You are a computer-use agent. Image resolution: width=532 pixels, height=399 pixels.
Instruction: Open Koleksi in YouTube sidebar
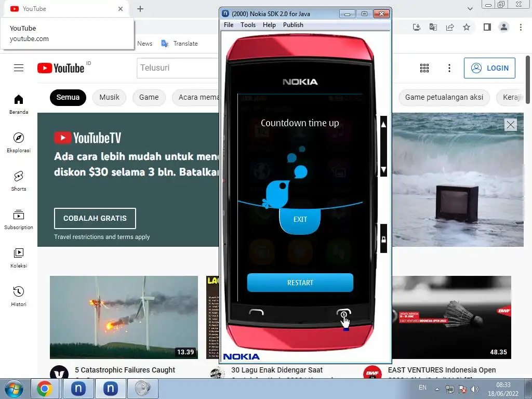[19, 258]
